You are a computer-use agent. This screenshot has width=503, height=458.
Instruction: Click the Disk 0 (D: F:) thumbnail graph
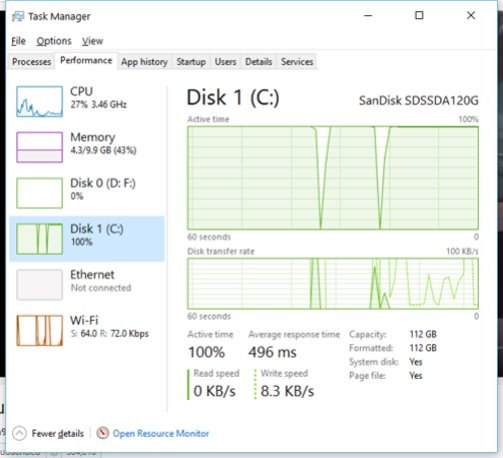pyautogui.click(x=39, y=193)
